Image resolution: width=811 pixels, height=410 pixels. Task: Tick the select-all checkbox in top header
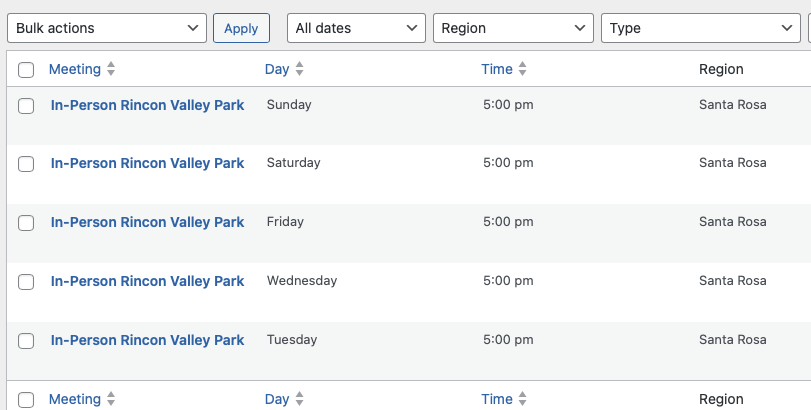click(26, 70)
